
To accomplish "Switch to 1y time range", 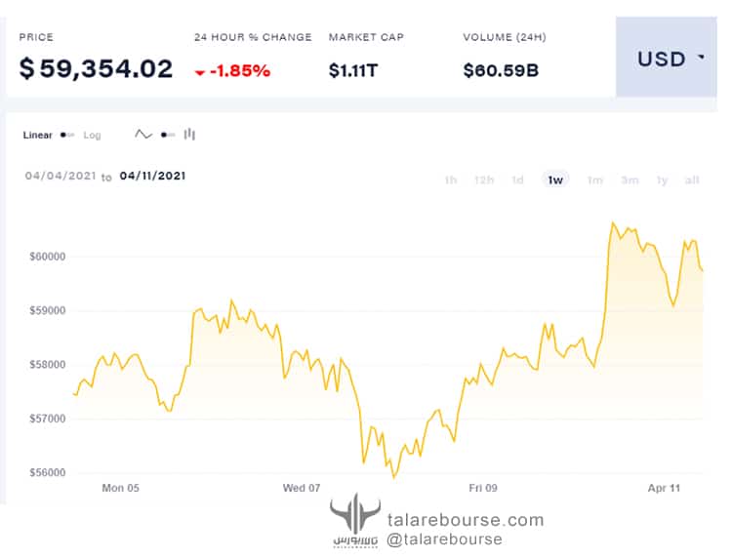I will 662,180.
